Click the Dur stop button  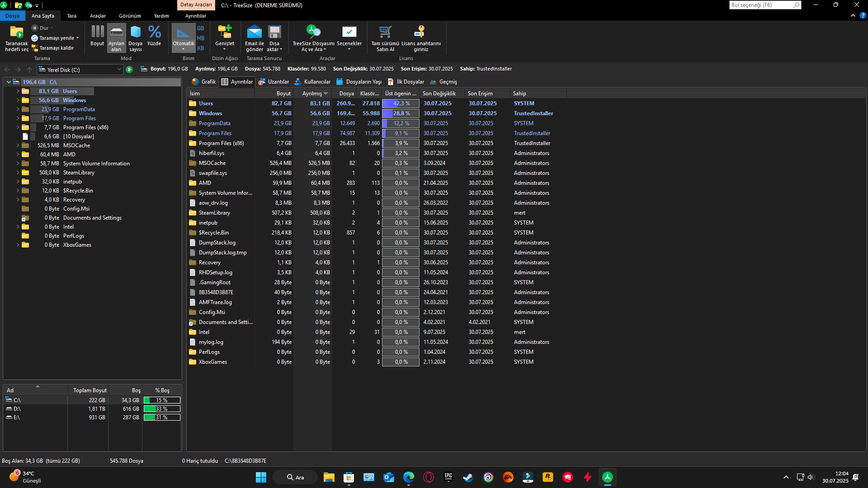(42, 28)
